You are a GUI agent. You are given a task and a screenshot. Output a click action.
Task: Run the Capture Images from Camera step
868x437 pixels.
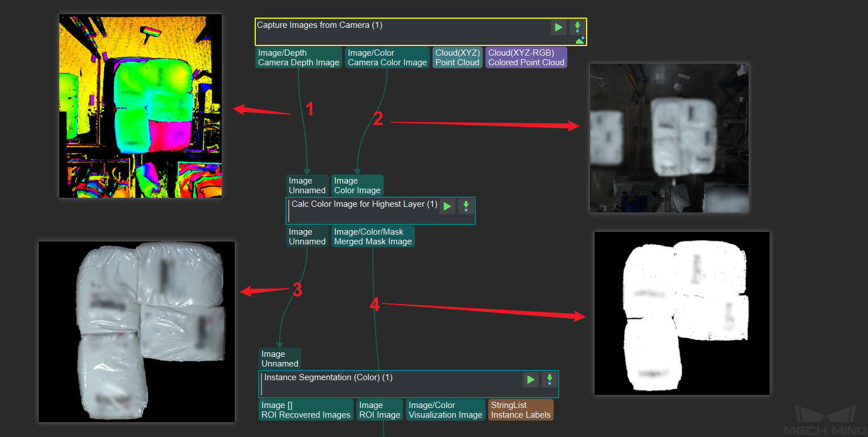point(558,27)
